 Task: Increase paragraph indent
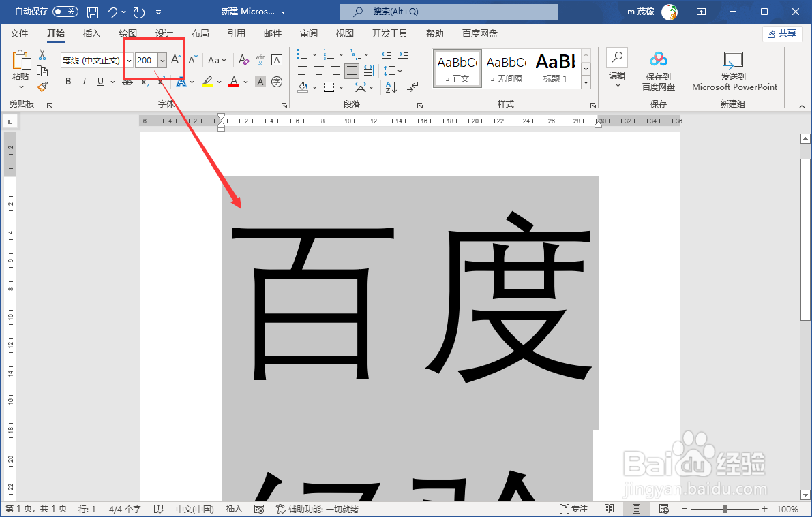tap(402, 54)
